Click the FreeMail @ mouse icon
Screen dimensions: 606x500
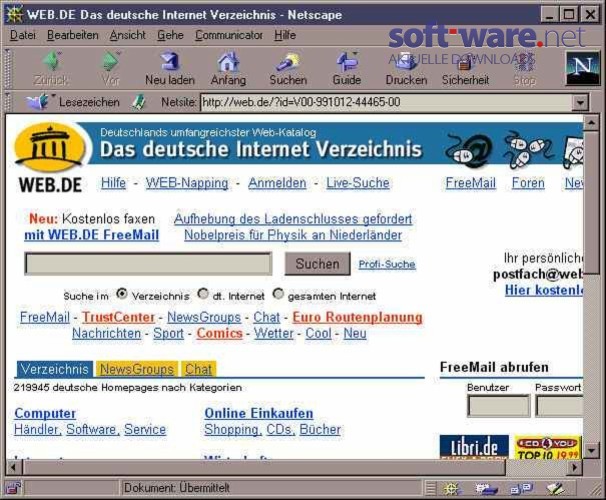tap(468, 150)
